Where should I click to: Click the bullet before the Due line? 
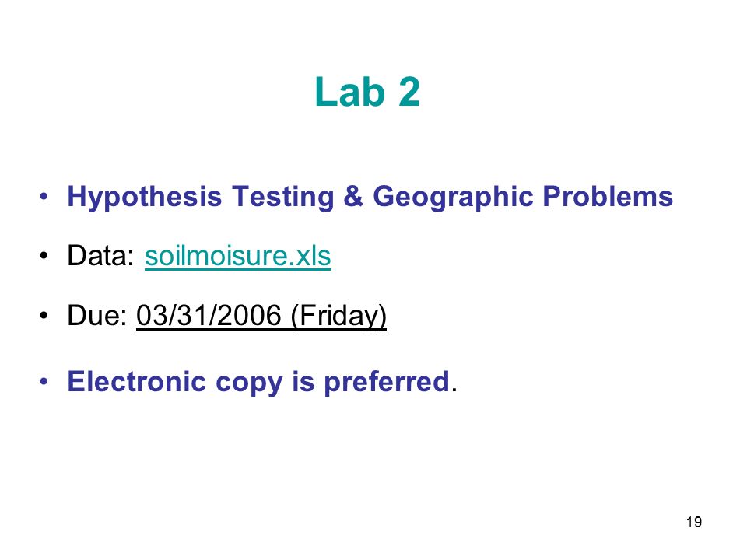click(x=44, y=315)
